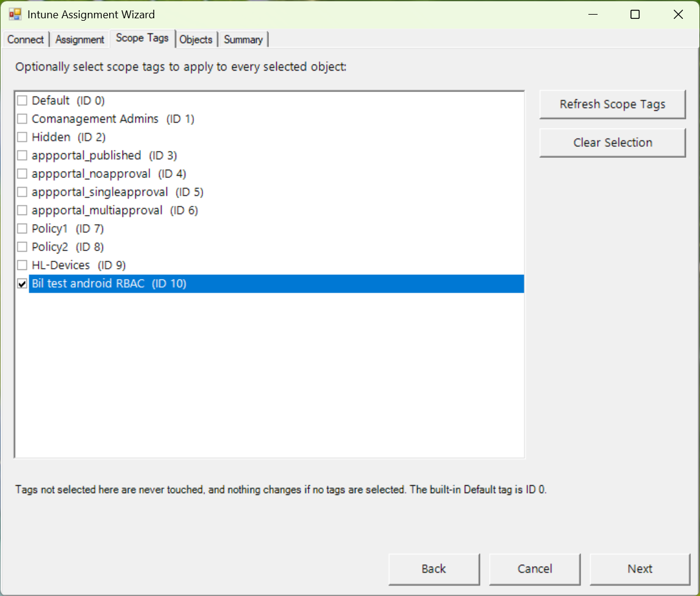
Task: Select the 'appportal_singleapproval (ID 5)' row text
Action: click(118, 192)
